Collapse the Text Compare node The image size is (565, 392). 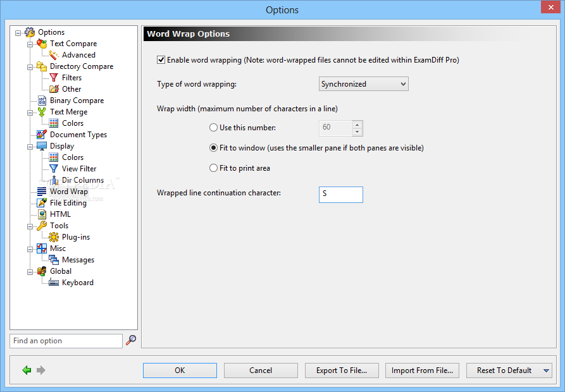[x=30, y=45]
